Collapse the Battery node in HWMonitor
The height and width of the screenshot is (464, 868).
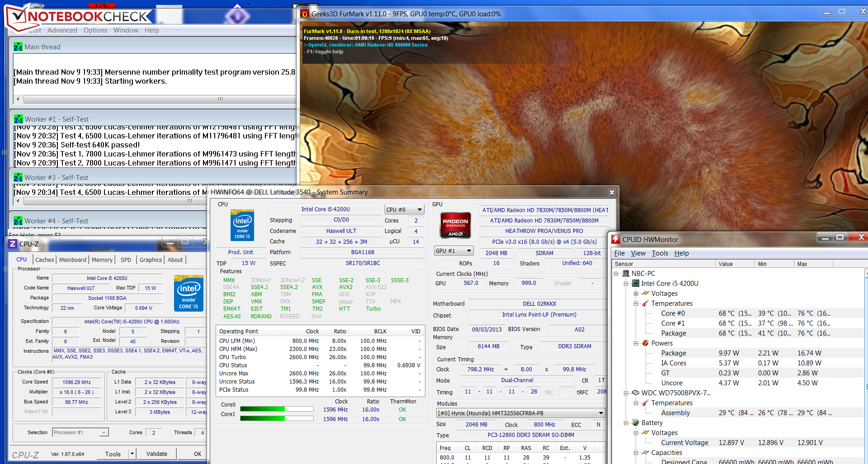pyautogui.click(x=626, y=423)
